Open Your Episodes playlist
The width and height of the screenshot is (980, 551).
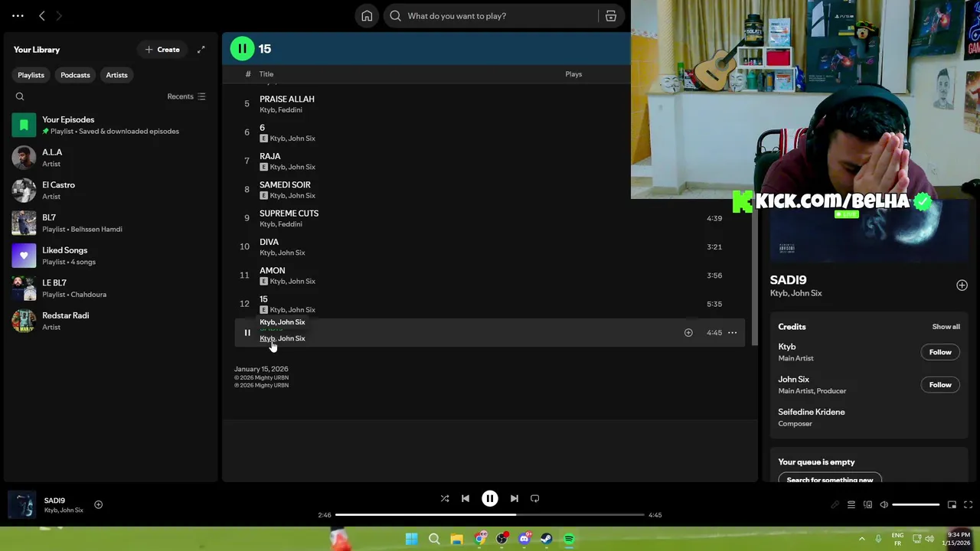tap(111, 126)
